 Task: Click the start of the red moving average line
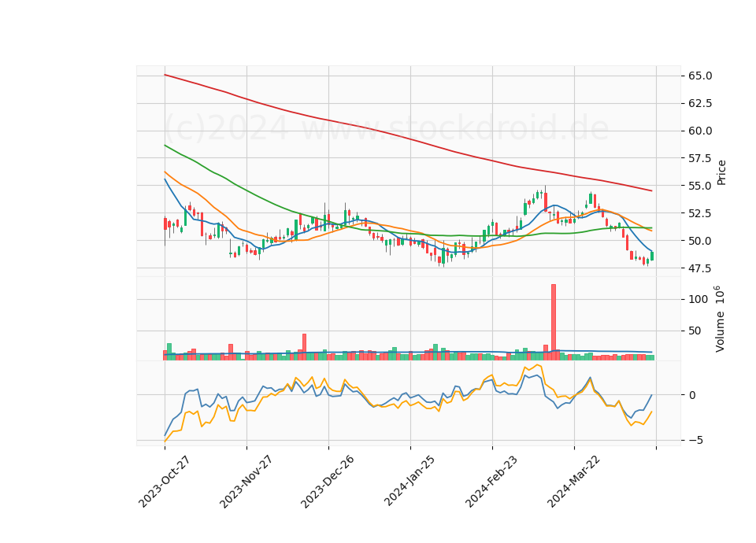[x=165, y=75]
